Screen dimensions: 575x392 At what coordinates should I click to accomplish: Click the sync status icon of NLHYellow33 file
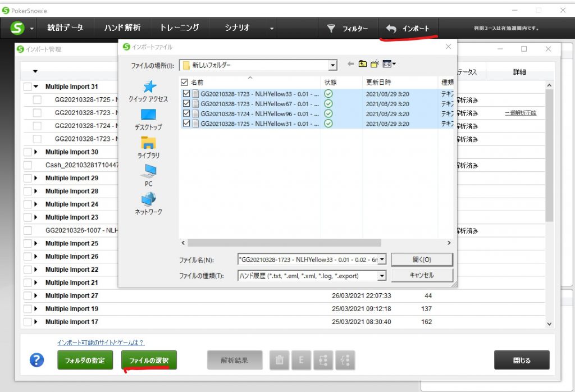click(x=328, y=94)
